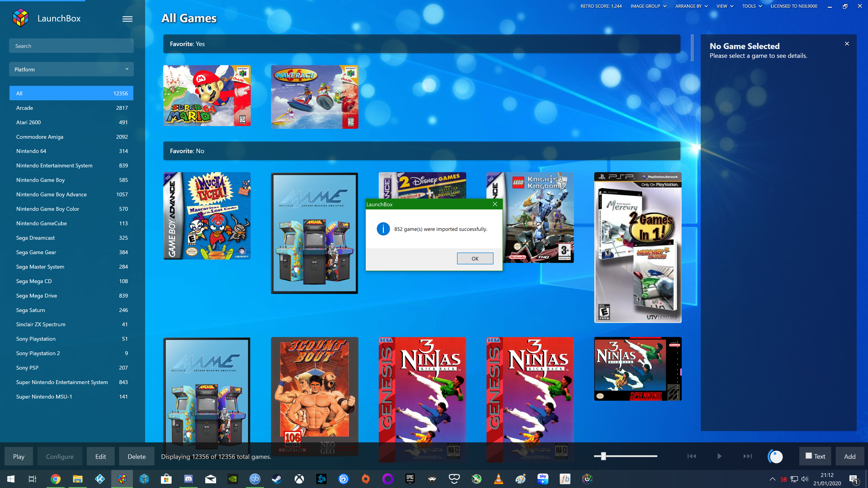
Task: Open qBittorrent from the taskbar
Action: 255,479
